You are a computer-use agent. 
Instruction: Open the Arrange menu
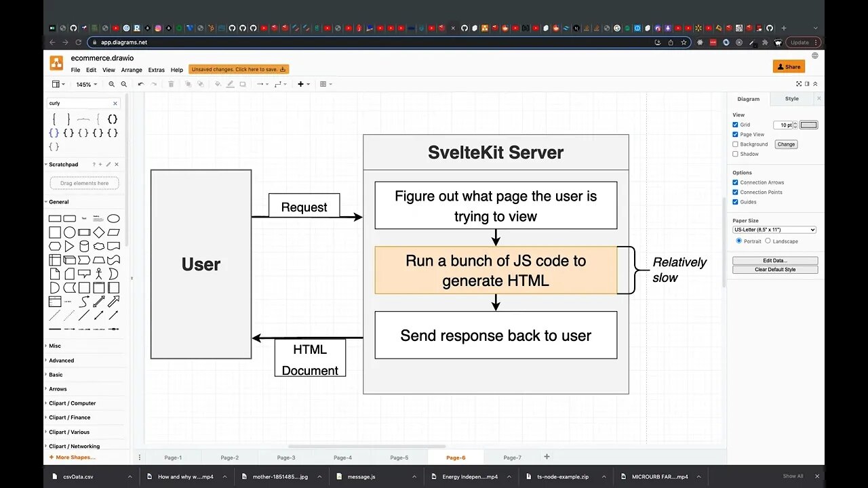point(132,70)
